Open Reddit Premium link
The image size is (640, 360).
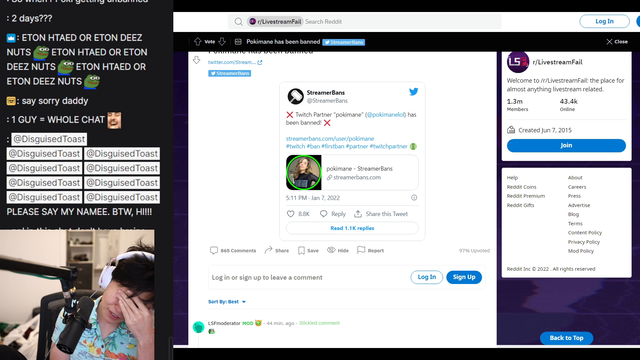(x=526, y=196)
